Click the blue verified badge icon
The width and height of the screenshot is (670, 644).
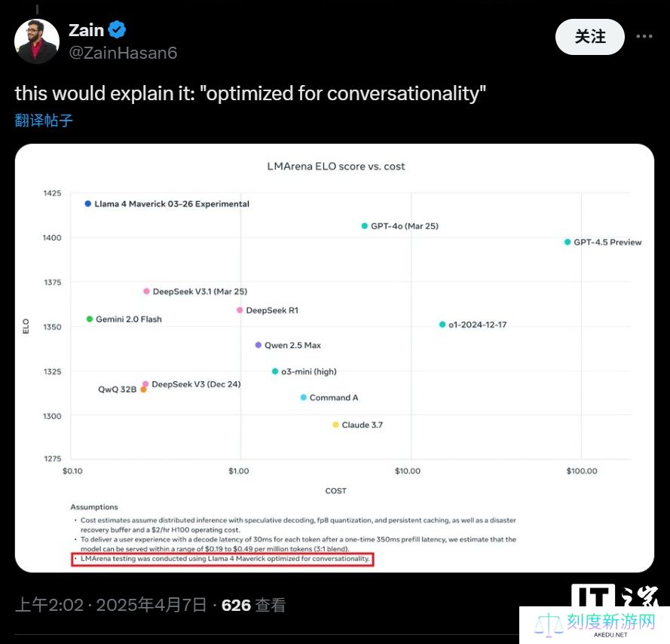[x=117, y=30]
